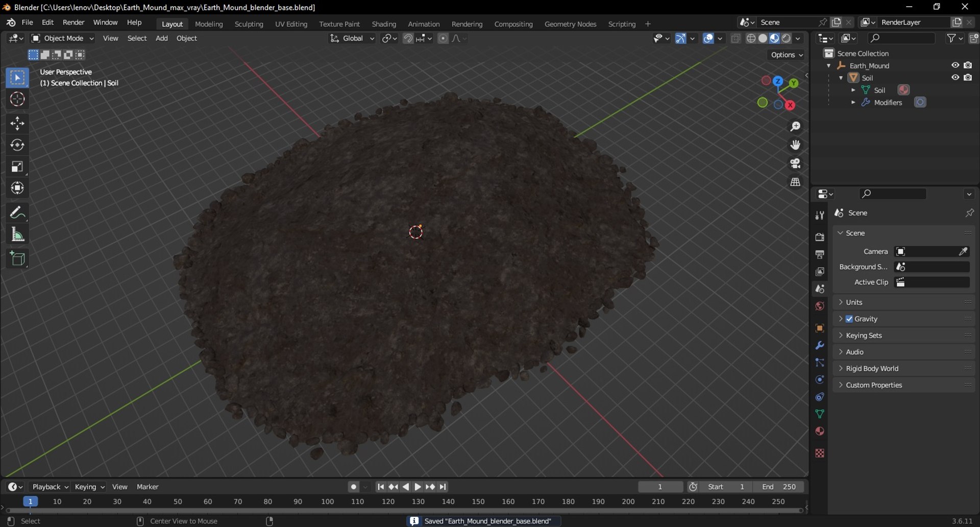Screen dimensions: 980x527
Task: Open the Material properties tab
Action: (x=820, y=432)
